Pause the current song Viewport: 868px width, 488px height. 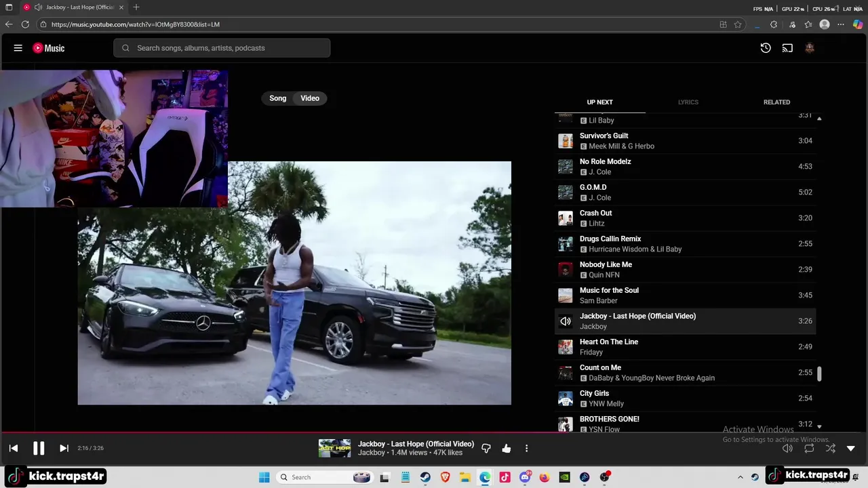(x=39, y=448)
